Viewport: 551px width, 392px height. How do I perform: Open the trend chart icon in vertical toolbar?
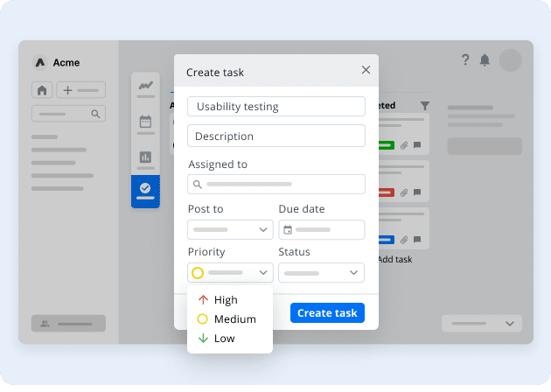click(x=145, y=85)
